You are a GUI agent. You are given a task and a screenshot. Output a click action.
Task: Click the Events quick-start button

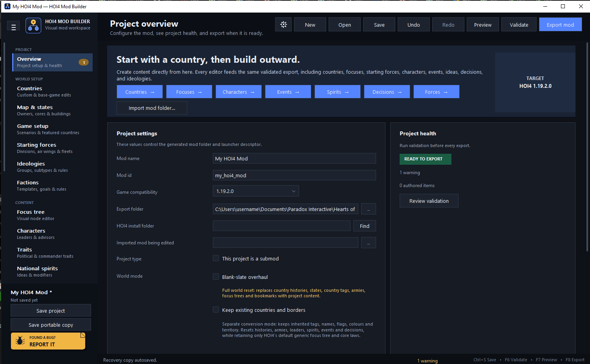tap(288, 92)
